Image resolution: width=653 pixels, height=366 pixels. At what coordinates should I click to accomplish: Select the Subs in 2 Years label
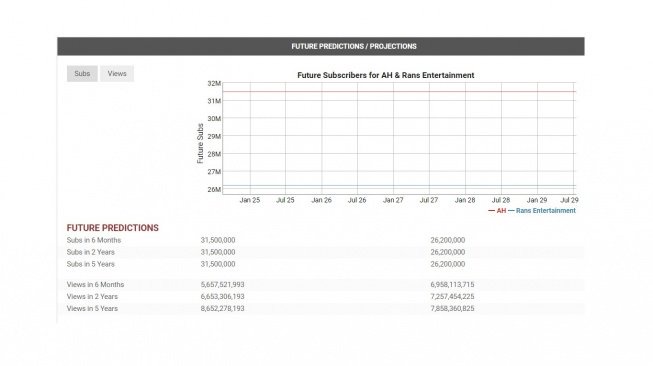pyautogui.click(x=90, y=252)
